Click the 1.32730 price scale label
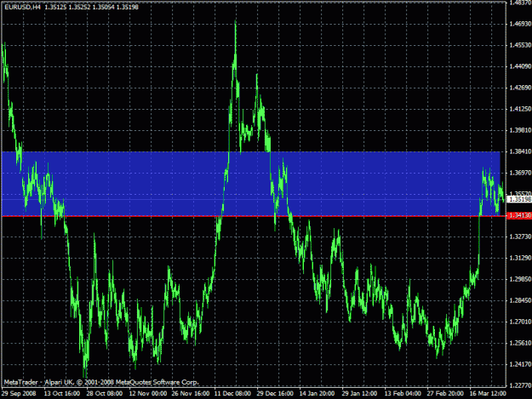The image size is (532, 399). click(520, 237)
